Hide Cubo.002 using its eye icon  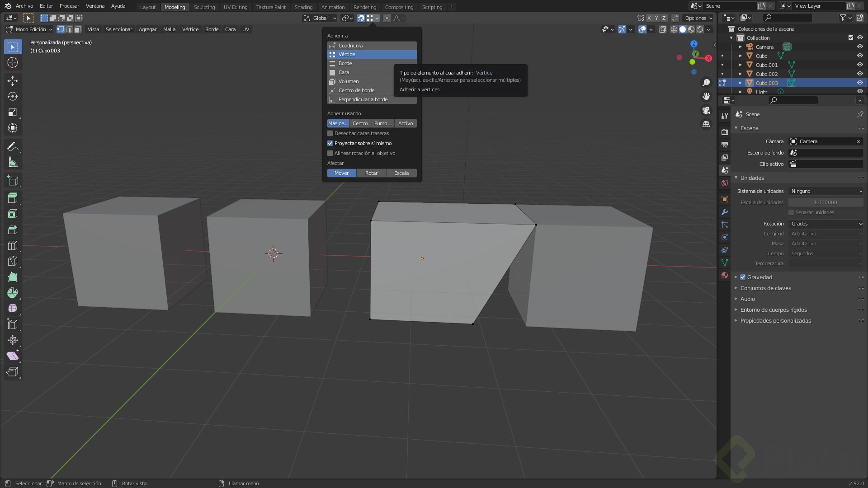(859, 74)
